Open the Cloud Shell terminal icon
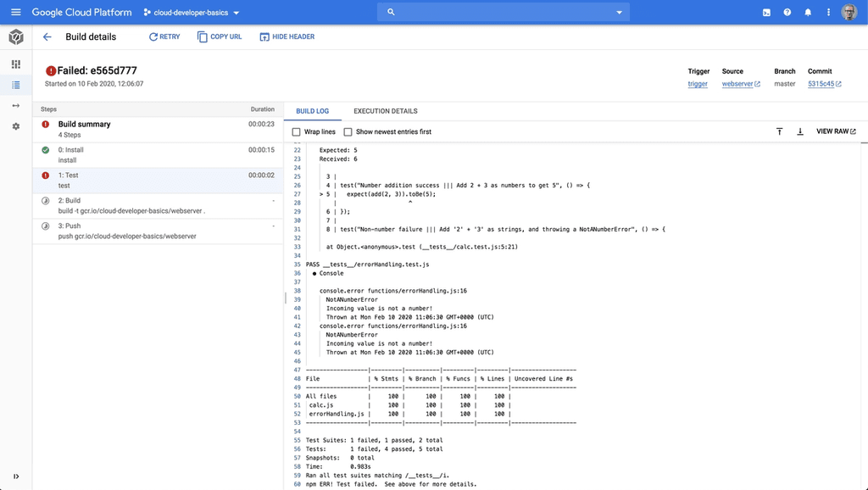Screen dimensions: 868x490 click(x=765, y=12)
